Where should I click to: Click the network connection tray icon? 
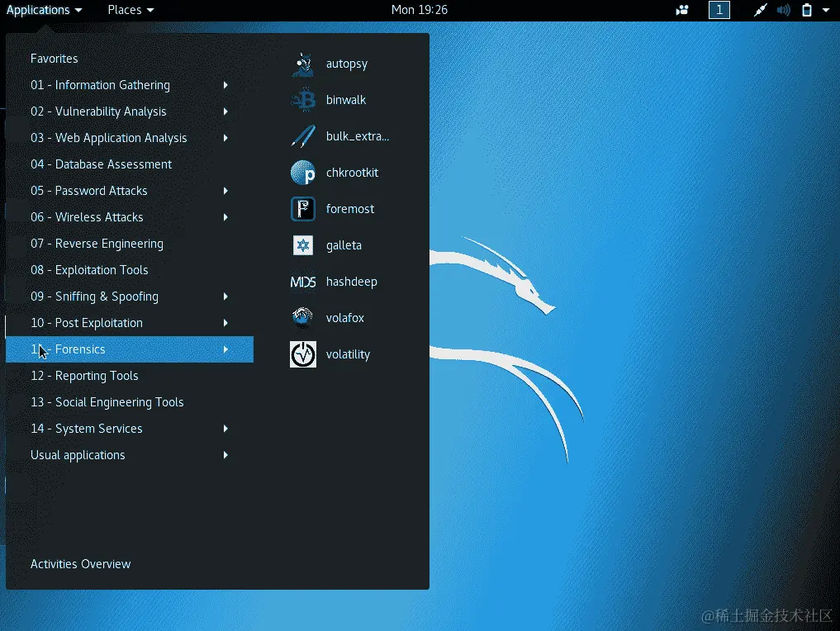760,10
